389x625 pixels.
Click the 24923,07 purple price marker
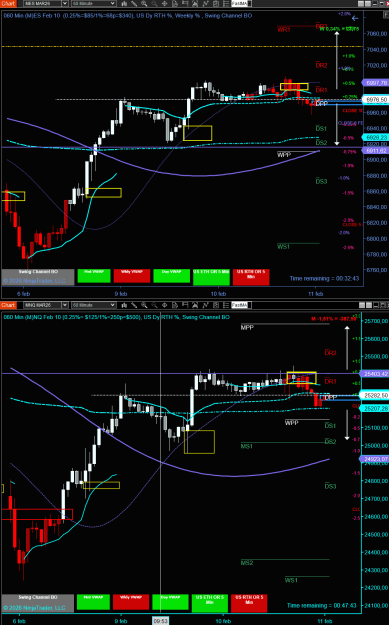click(x=374, y=459)
